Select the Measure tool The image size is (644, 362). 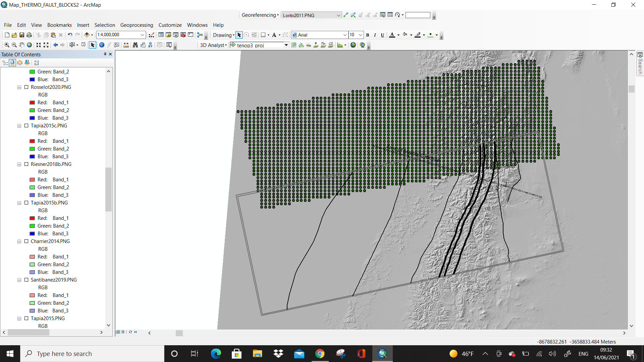click(x=126, y=45)
